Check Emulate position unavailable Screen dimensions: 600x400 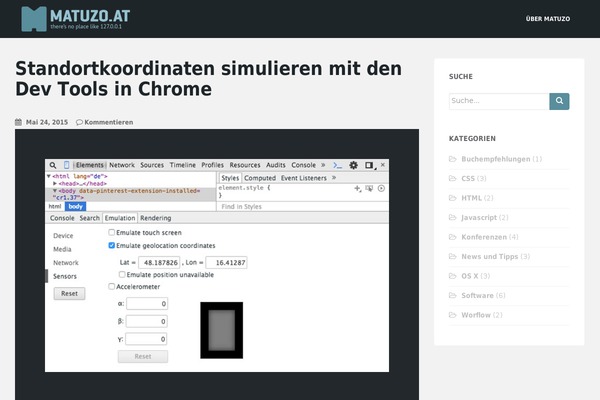pyautogui.click(x=122, y=274)
